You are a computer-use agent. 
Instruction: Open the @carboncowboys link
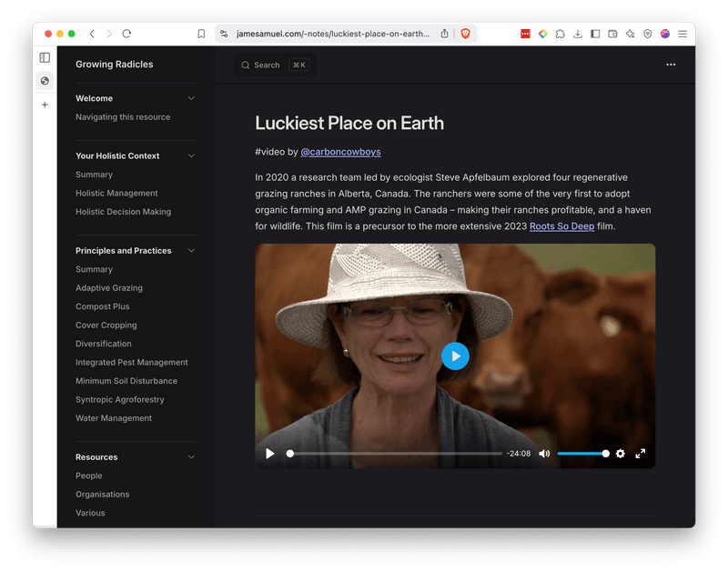[x=340, y=152]
